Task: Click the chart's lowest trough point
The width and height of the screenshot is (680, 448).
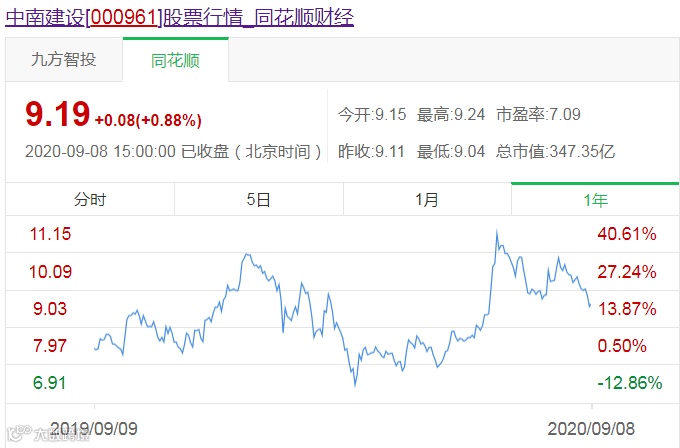Action: pos(355,385)
